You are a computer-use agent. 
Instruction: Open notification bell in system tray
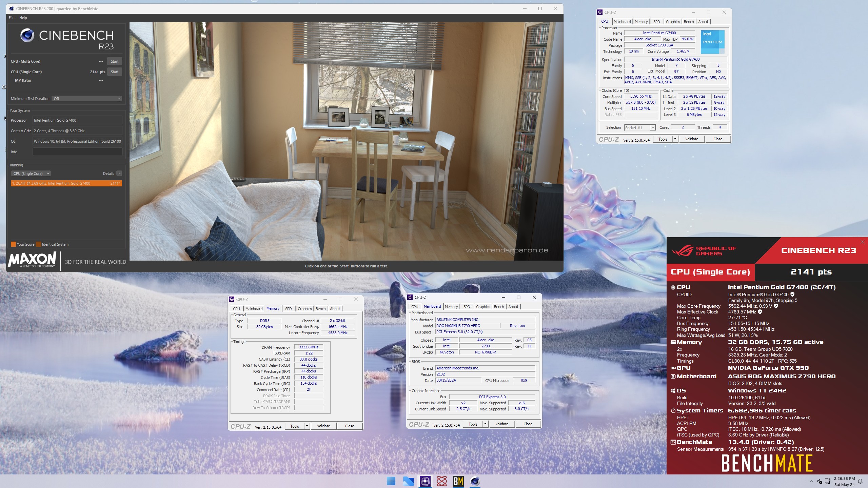[x=860, y=481]
